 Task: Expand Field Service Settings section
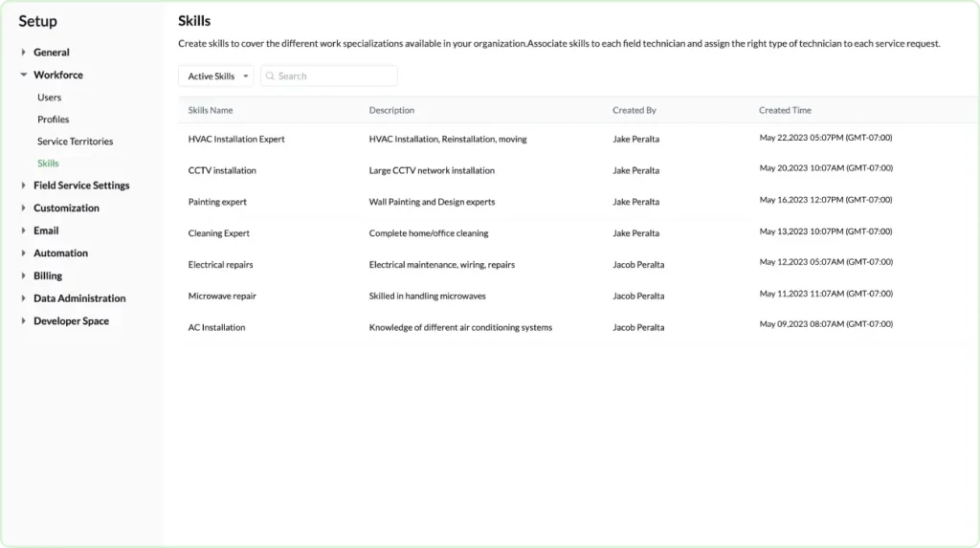(24, 186)
